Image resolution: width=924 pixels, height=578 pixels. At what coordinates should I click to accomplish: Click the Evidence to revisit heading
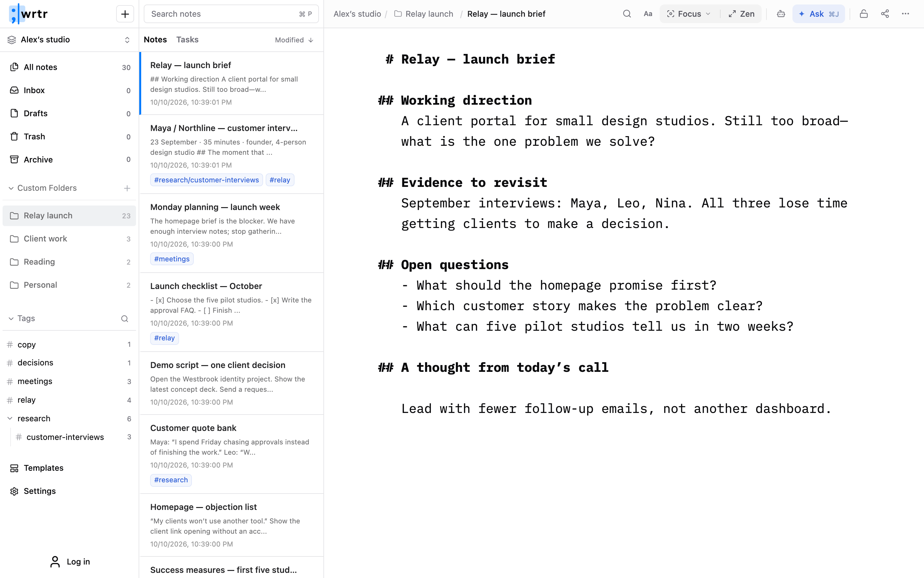click(474, 183)
